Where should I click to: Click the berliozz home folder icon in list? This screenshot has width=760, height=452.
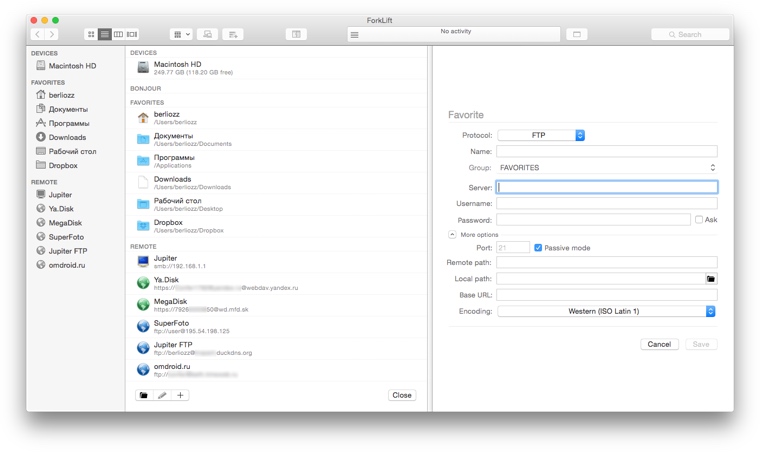point(143,118)
